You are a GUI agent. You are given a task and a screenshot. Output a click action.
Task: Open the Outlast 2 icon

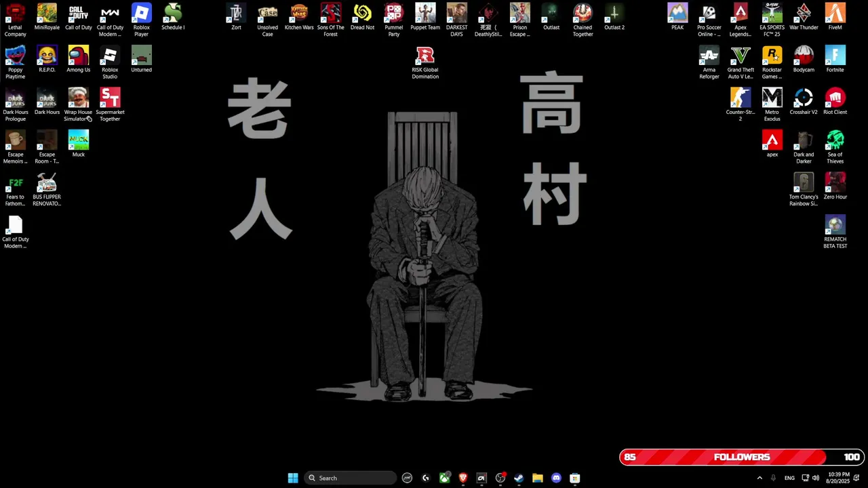tap(614, 17)
